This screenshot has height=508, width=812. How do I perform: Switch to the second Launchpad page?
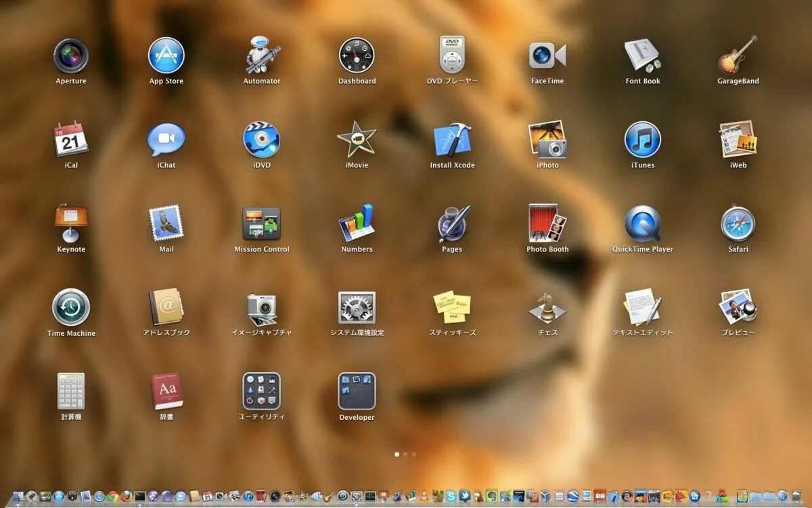pos(405,454)
